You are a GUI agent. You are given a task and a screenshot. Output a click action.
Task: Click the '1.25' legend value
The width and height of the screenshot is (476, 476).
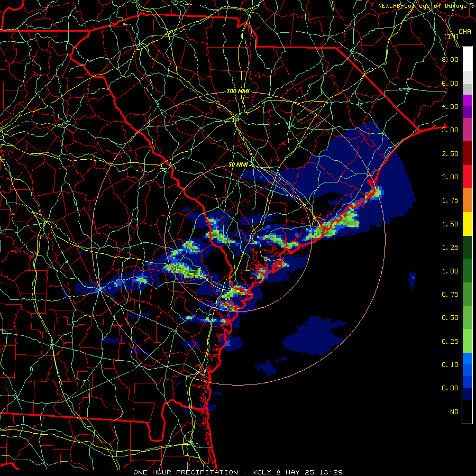coord(450,248)
